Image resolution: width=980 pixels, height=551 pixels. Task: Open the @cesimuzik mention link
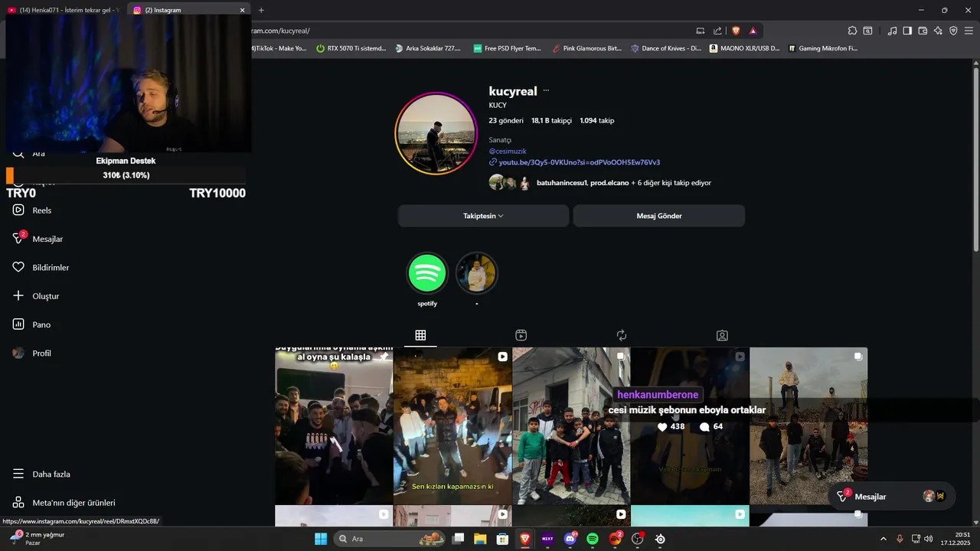508,152
